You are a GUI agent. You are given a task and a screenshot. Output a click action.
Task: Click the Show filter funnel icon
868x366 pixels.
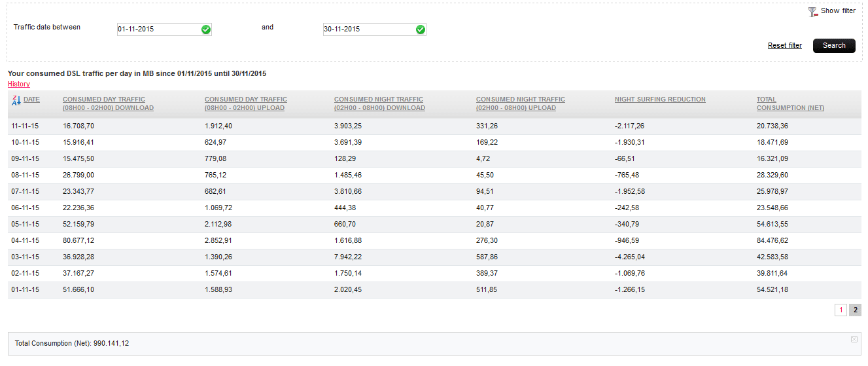(812, 12)
